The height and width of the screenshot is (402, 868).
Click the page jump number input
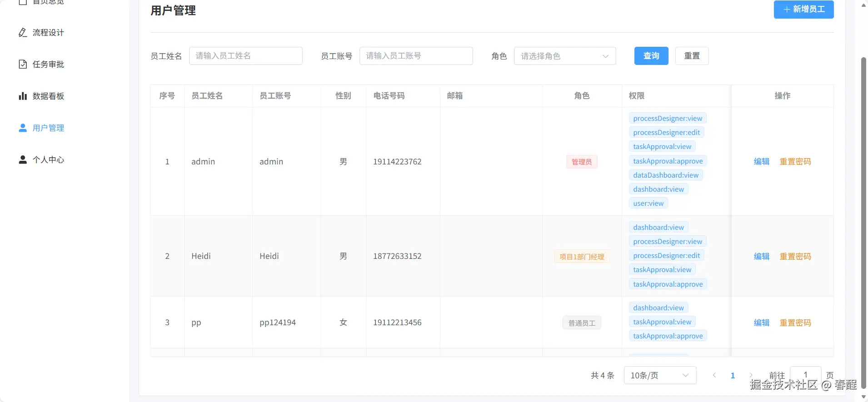coord(805,374)
